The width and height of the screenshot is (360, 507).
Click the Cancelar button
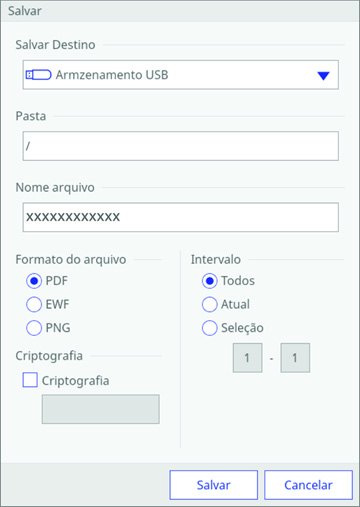point(308,485)
